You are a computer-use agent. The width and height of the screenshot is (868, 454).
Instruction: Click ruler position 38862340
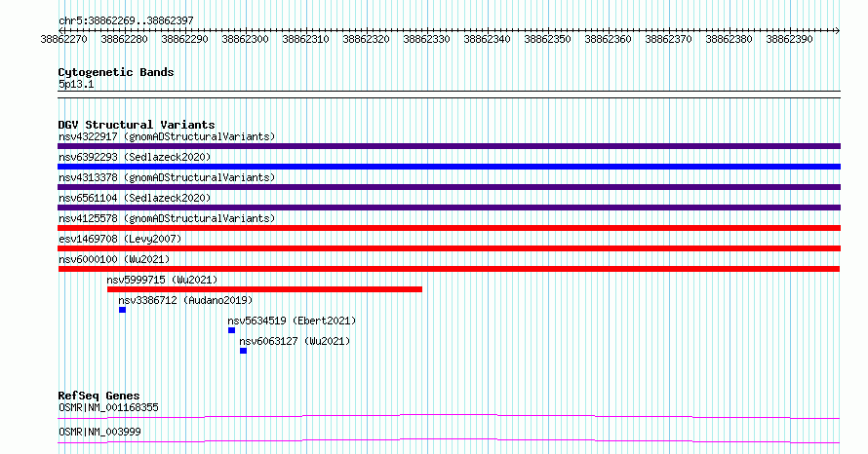487,39
